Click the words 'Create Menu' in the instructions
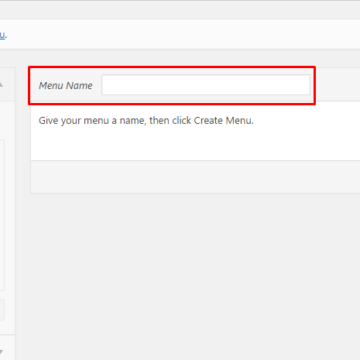360x360 pixels. tap(223, 120)
